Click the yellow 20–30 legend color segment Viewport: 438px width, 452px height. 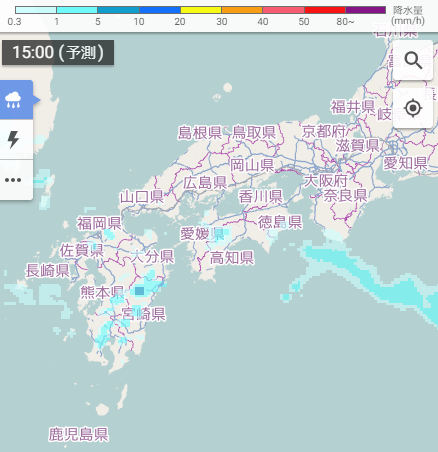201,10
